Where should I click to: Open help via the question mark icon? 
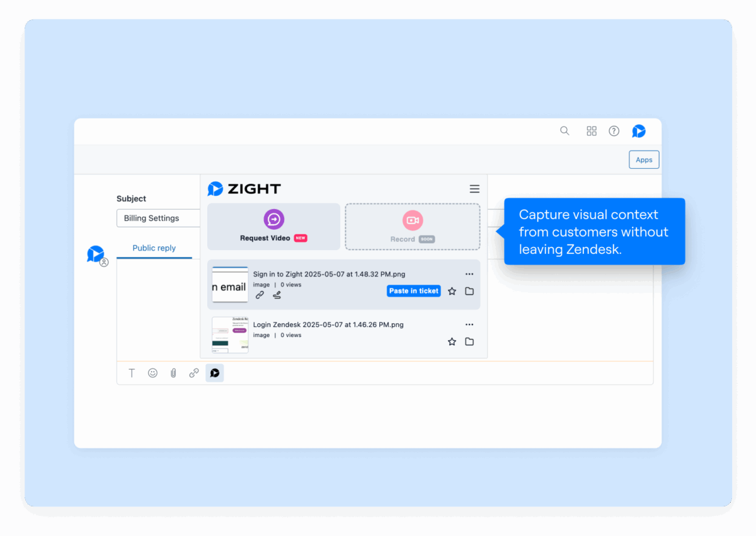click(x=614, y=130)
